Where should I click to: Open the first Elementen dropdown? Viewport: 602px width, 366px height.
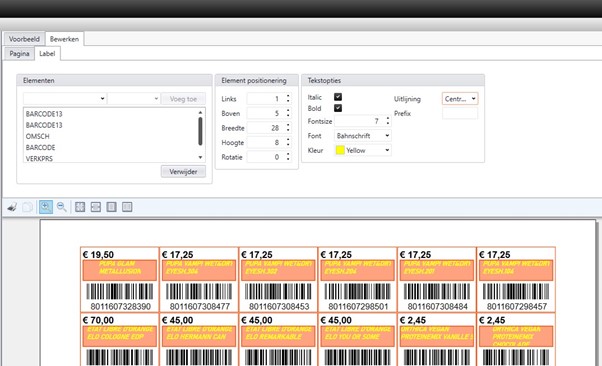(64, 99)
